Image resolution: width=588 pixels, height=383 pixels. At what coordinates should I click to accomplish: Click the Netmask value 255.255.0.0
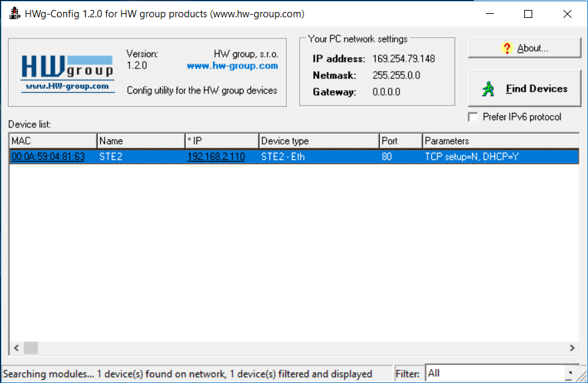(396, 76)
